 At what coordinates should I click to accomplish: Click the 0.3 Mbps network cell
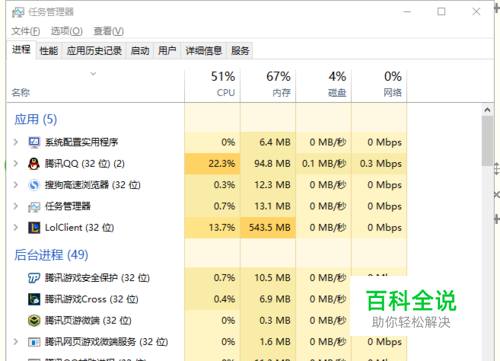[379, 164]
